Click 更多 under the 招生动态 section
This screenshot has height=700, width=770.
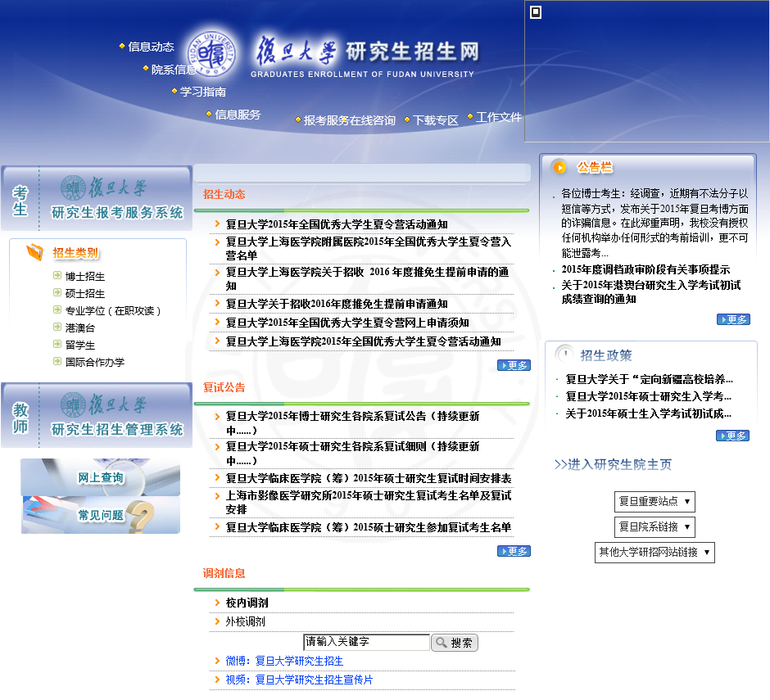pos(514,365)
